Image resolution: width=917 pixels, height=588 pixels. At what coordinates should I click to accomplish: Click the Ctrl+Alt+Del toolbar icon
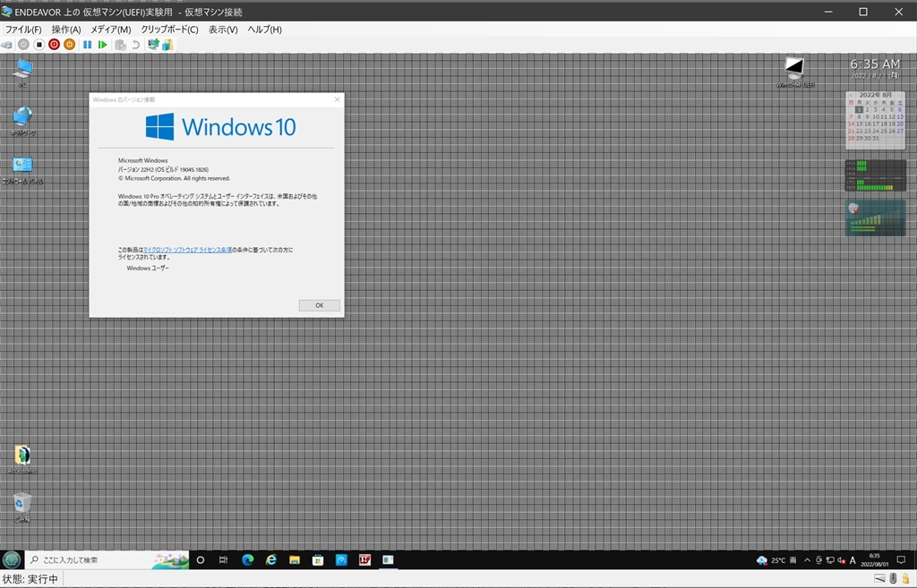pos(6,45)
